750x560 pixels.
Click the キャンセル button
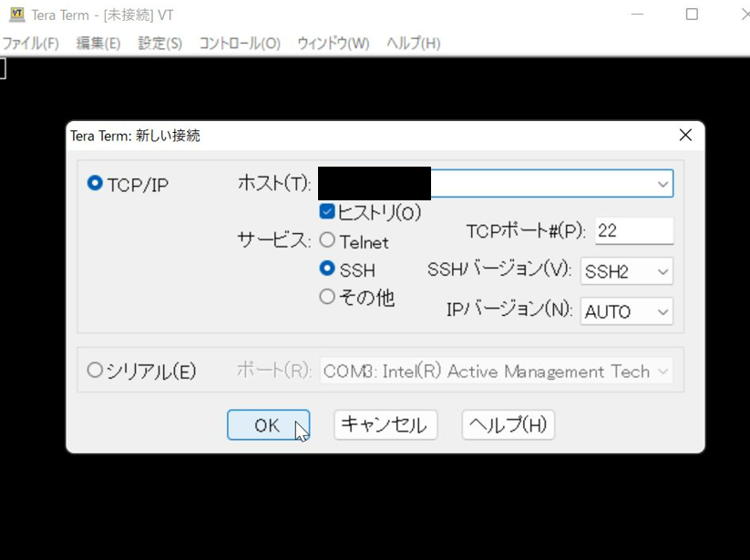click(x=385, y=424)
